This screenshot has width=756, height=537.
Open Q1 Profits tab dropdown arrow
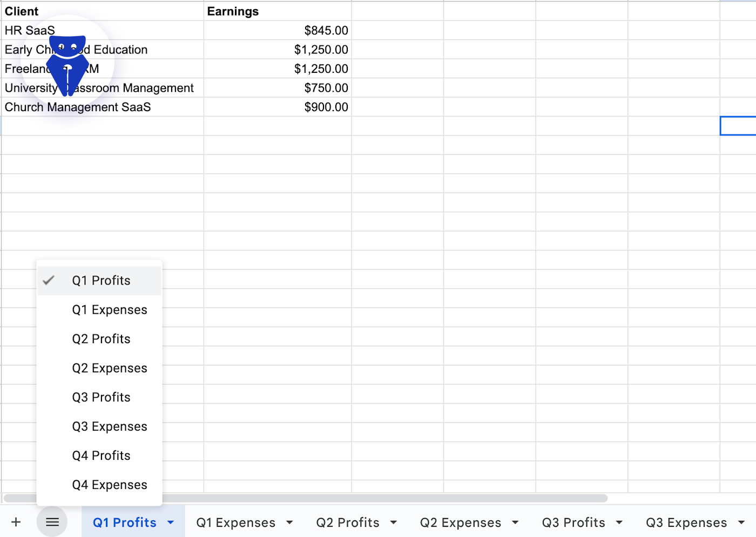tap(171, 522)
